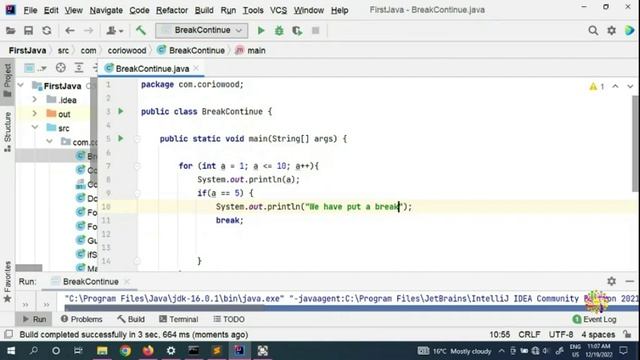Open the Build menu
This screenshot has height=360, width=640.
click(x=204, y=10)
